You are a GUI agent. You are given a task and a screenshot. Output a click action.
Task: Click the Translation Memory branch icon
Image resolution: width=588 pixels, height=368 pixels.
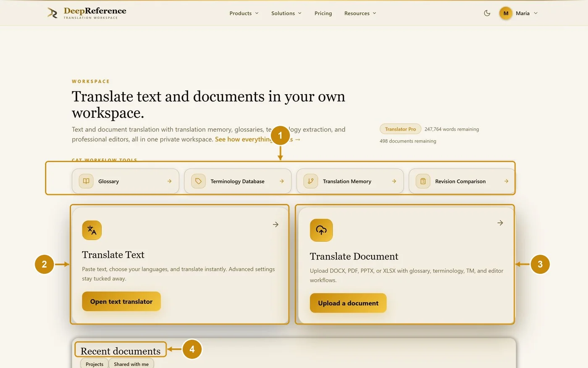(x=310, y=181)
